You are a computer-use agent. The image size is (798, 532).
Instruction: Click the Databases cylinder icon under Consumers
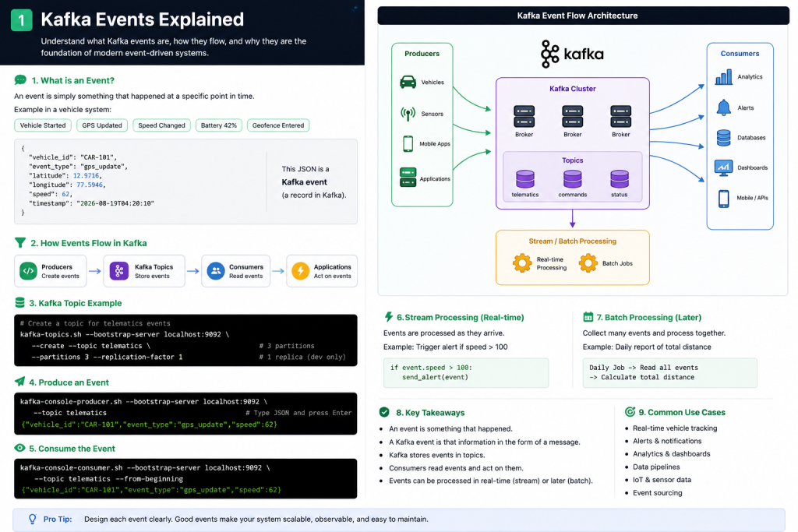tap(723, 138)
